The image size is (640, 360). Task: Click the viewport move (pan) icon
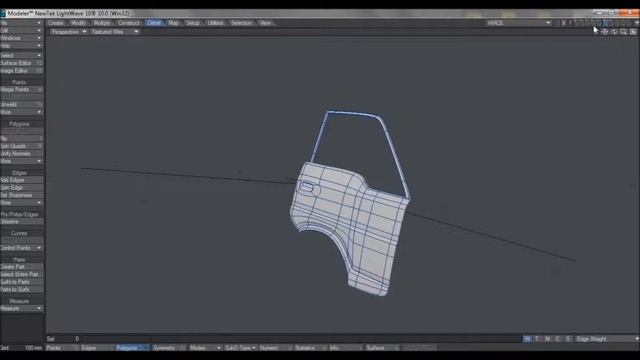[605, 31]
